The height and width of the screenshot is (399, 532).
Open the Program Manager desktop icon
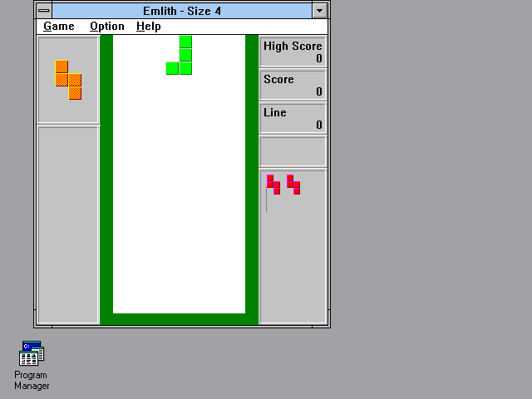tap(32, 355)
